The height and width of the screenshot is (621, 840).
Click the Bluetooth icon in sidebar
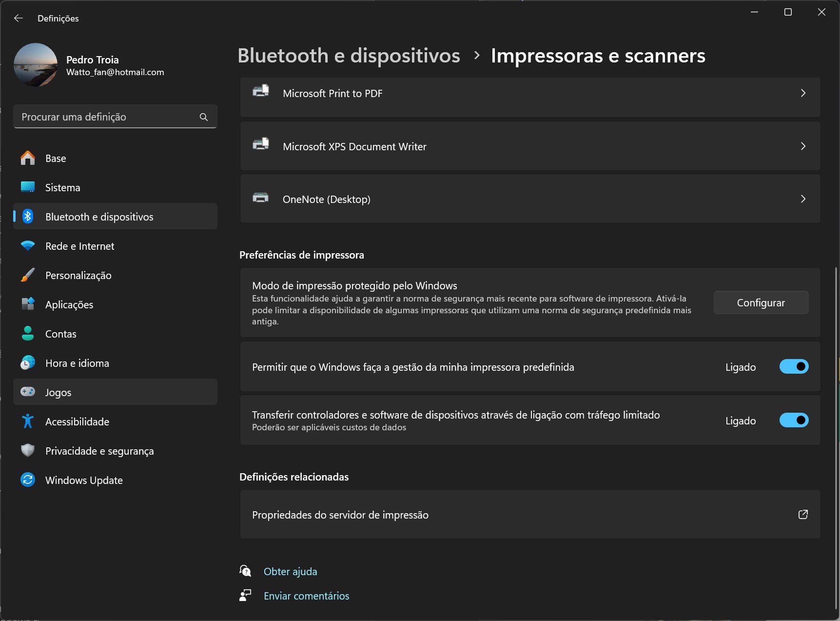(x=28, y=217)
